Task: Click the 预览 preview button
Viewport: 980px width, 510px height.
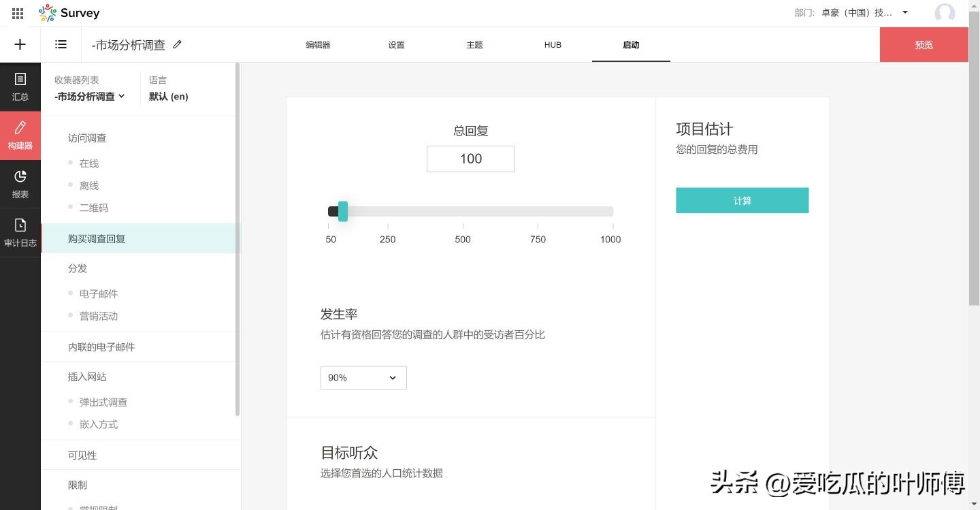Action: [x=924, y=44]
